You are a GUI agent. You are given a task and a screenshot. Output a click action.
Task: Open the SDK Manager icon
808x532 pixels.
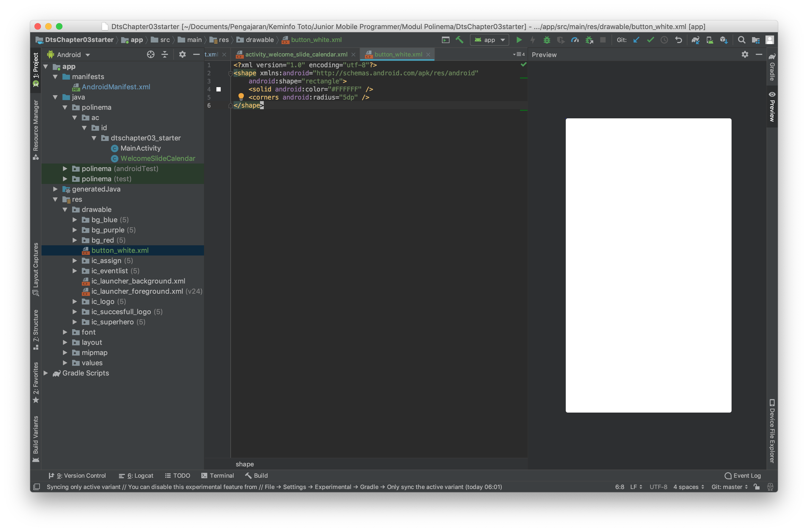tap(724, 40)
